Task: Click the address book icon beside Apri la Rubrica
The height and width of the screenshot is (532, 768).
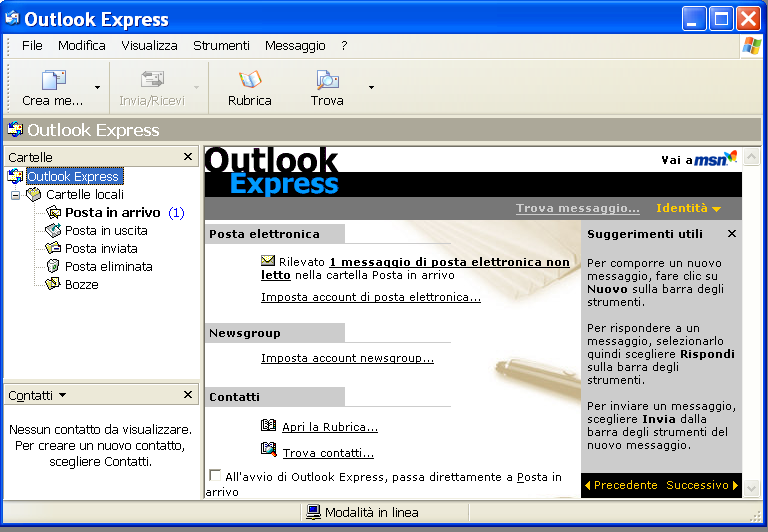Action: 268,425
